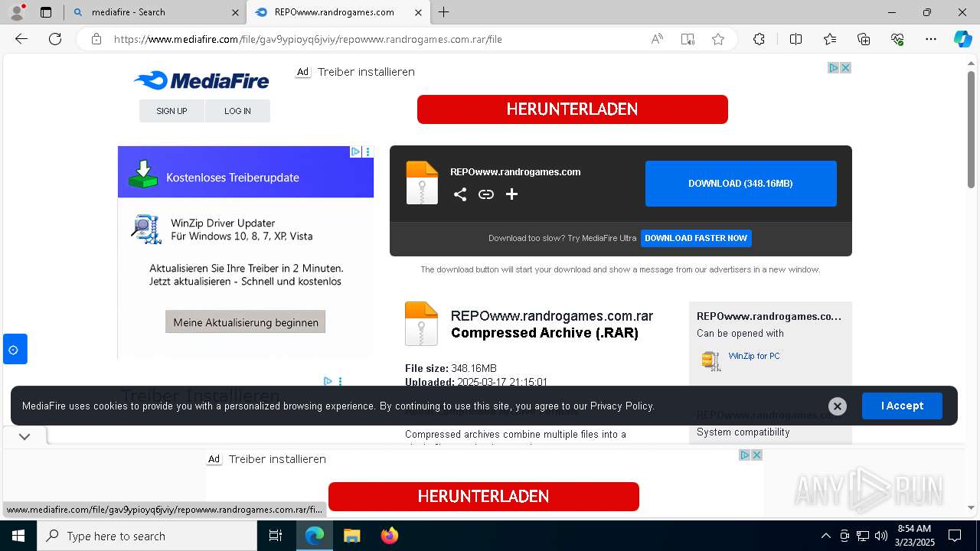Open Task View on taskbar
Image resolution: width=980 pixels, height=551 pixels.
(276, 536)
